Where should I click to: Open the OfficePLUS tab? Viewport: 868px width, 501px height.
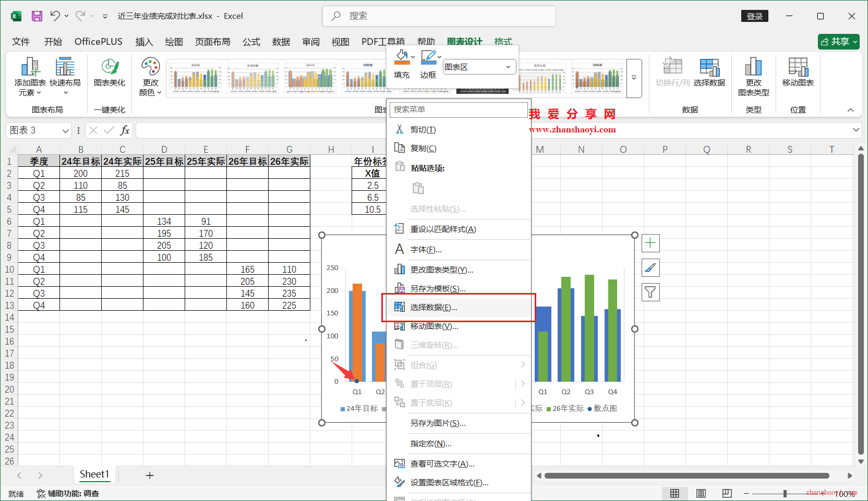(x=99, y=42)
